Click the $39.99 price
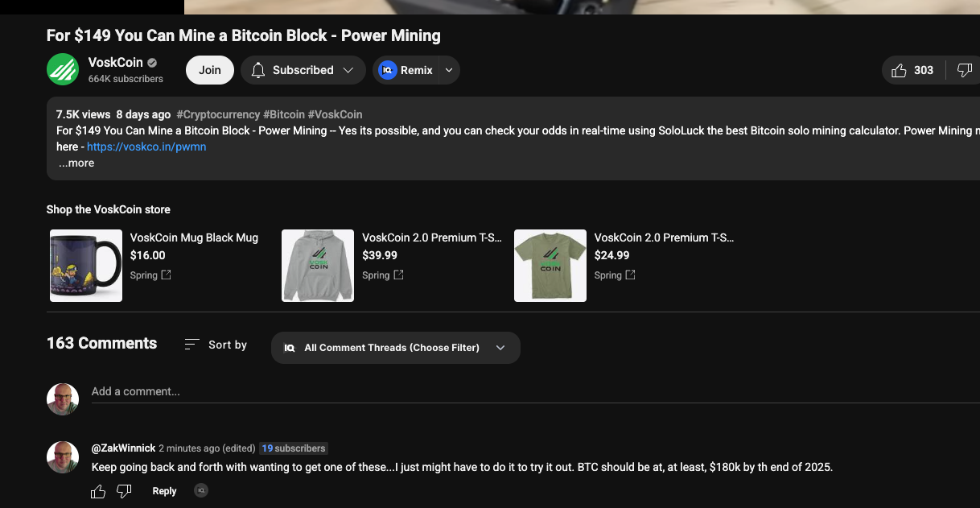This screenshot has width=980, height=508. pyautogui.click(x=380, y=255)
